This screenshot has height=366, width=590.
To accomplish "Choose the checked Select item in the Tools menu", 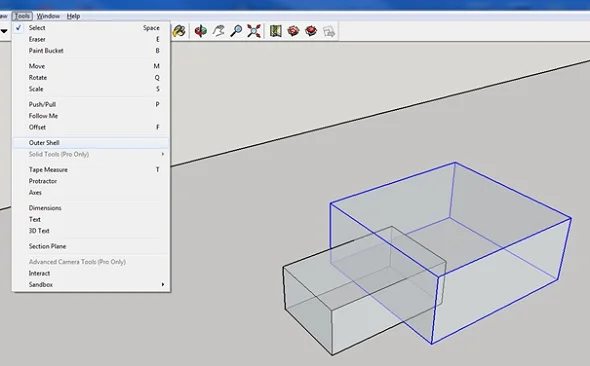I will [x=91, y=28].
